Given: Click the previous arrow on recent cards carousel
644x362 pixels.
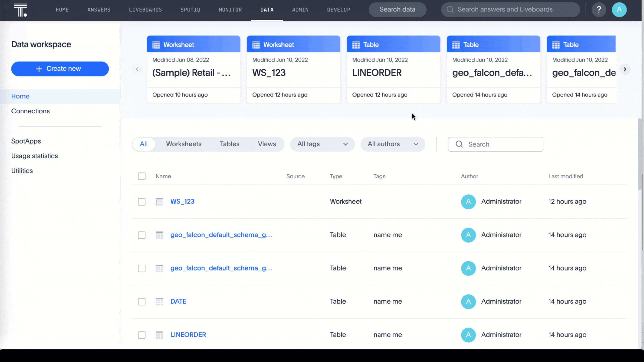Looking at the screenshot, I should coord(137,69).
